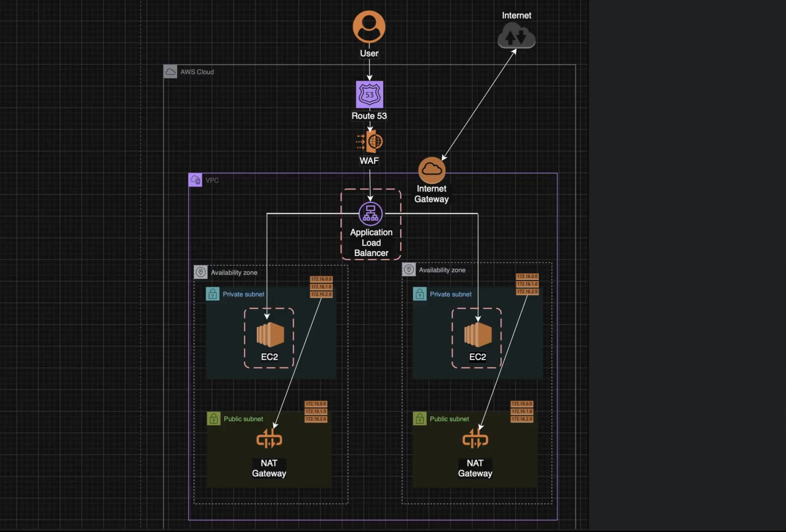This screenshot has height=532, width=786.
Task: Click the "User" label
Action: pos(369,53)
